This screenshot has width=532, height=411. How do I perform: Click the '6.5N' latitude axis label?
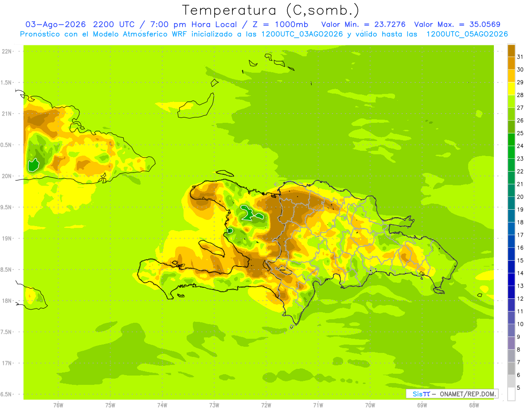click(7, 394)
